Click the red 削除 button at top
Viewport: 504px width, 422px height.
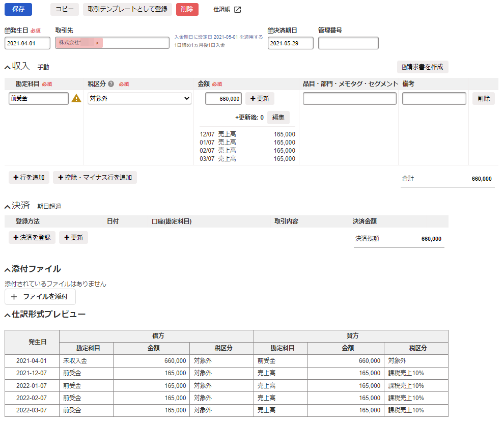point(187,9)
